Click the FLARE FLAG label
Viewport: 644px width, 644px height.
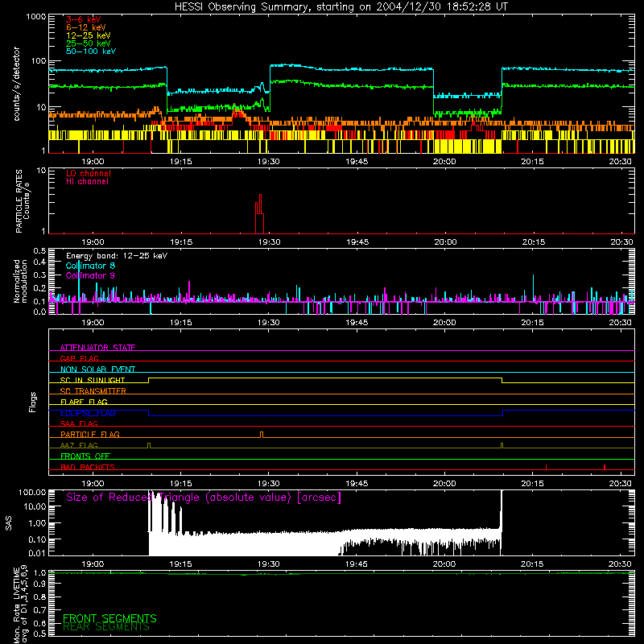pos(84,402)
